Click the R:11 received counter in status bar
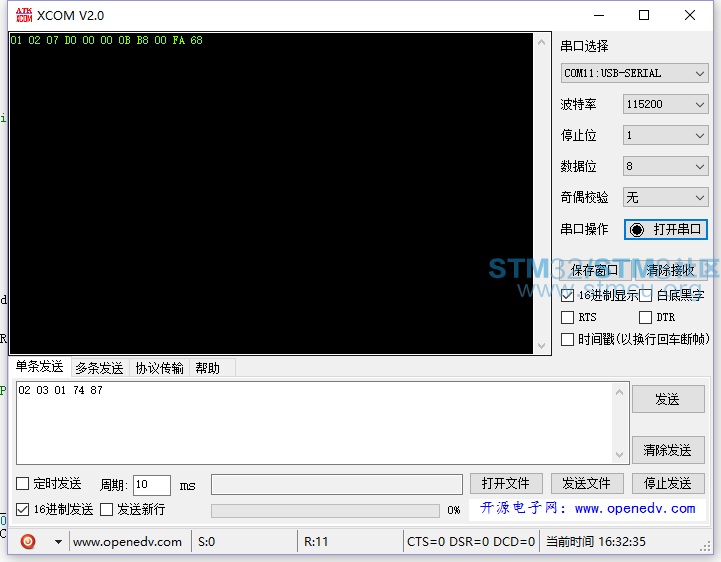The width and height of the screenshot is (721, 562). (316, 542)
